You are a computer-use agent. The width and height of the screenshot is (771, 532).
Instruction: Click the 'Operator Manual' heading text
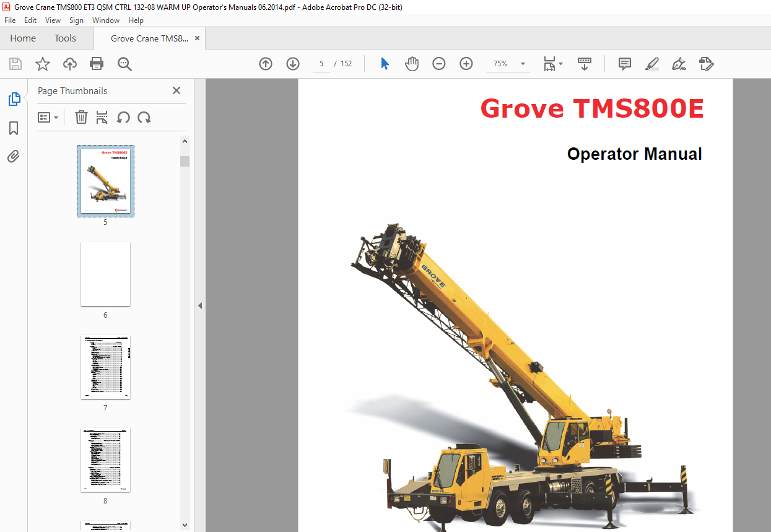[x=634, y=154]
